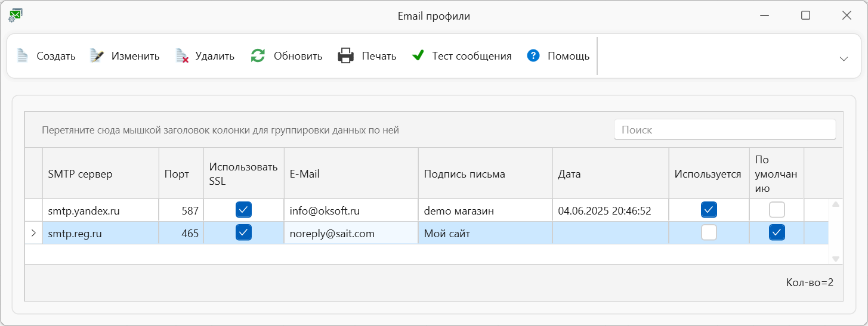Click the grid scrollbar up arrow
868x326 pixels.
[x=836, y=204]
